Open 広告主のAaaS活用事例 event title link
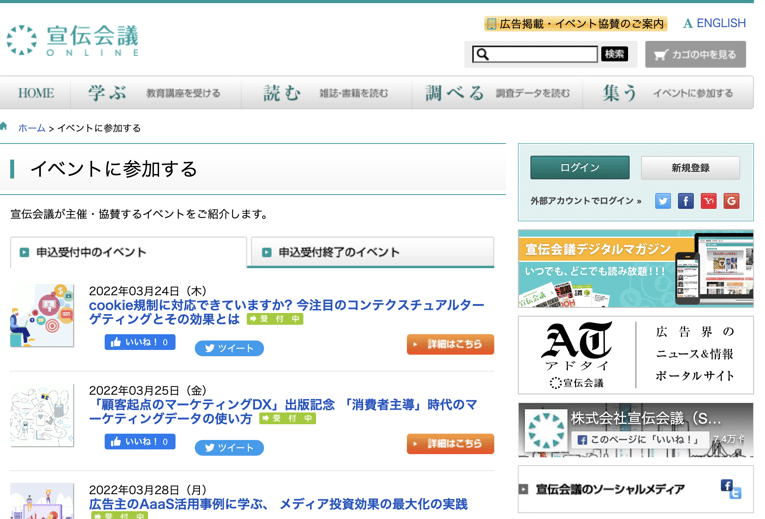The image size is (765, 519). coord(278,504)
